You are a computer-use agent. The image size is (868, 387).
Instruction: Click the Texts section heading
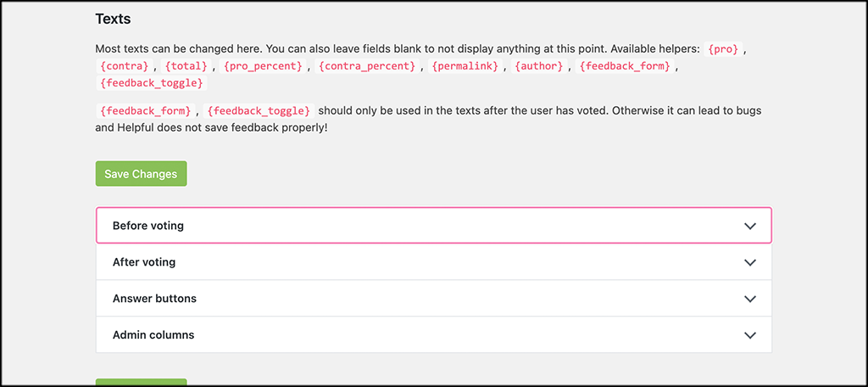[113, 19]
